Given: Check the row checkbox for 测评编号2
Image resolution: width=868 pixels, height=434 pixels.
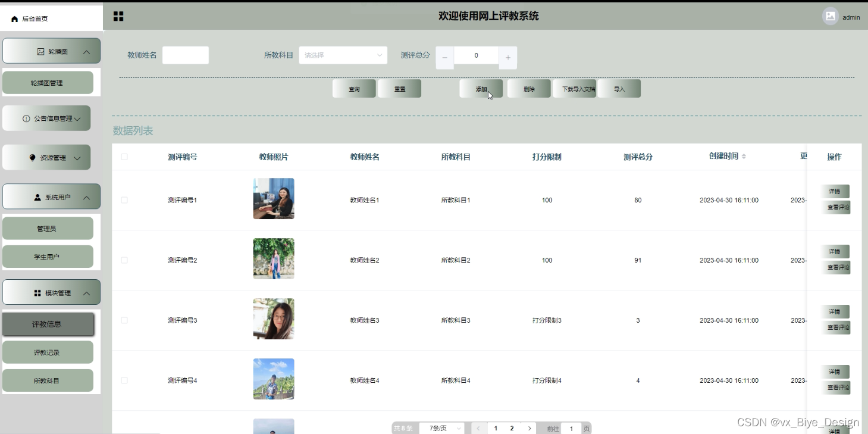Looking at the screenshot, I should coord(124,260).
